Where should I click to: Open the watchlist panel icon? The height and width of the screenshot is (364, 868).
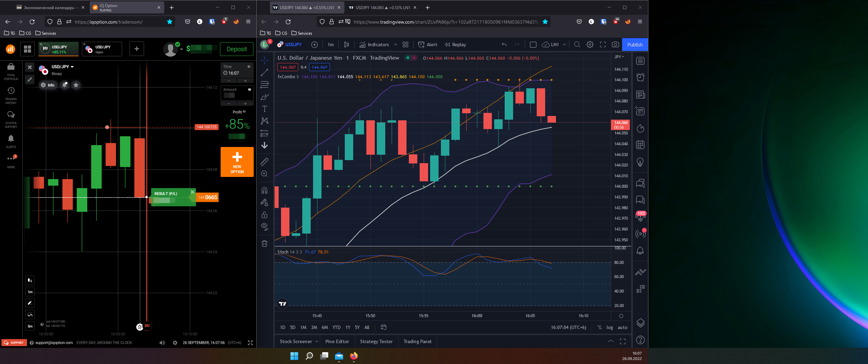(x=640, y=61)
